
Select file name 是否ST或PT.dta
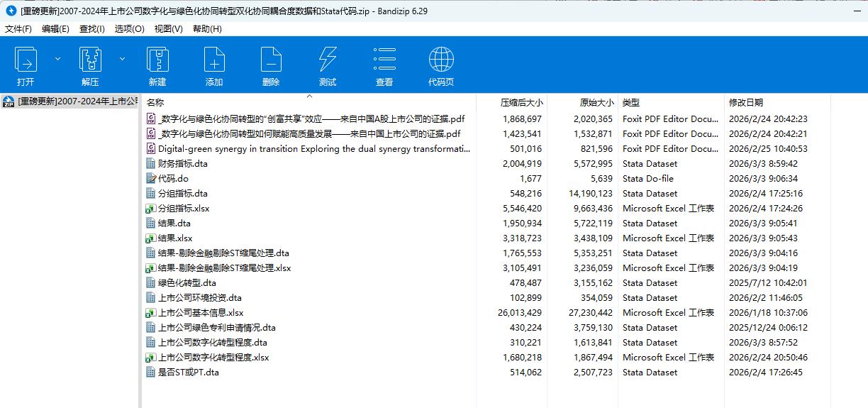pyautogui.click(x=189, y=373)
